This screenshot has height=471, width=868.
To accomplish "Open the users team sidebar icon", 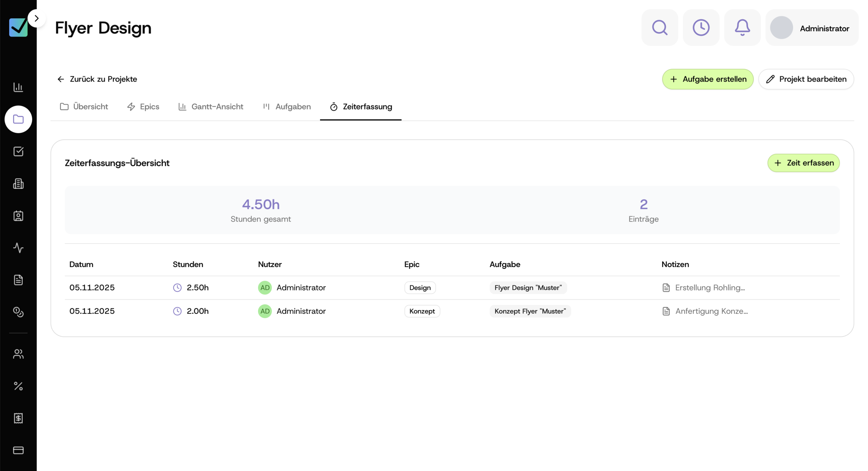I will [18, 354].
